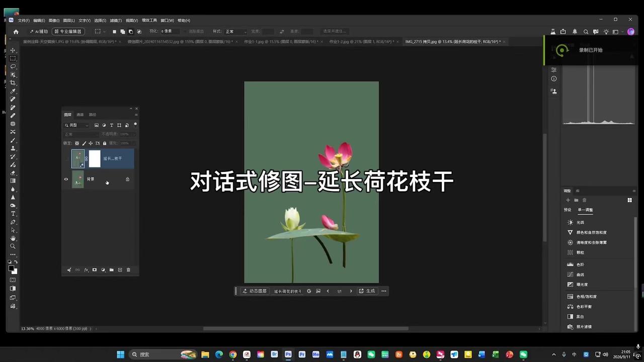This screenshot has width=644, height=362.
Task: Select the Hand tool
Action: tap(13, 238)
